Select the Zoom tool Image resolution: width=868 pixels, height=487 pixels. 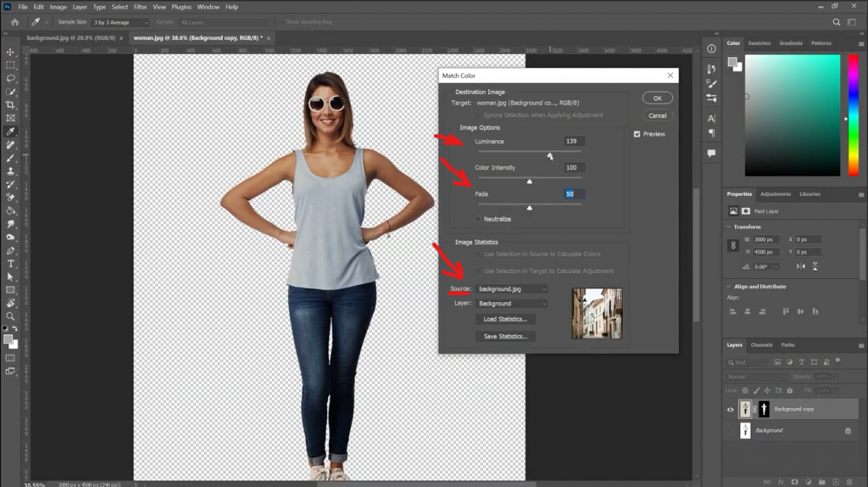[x=10, y=316]
